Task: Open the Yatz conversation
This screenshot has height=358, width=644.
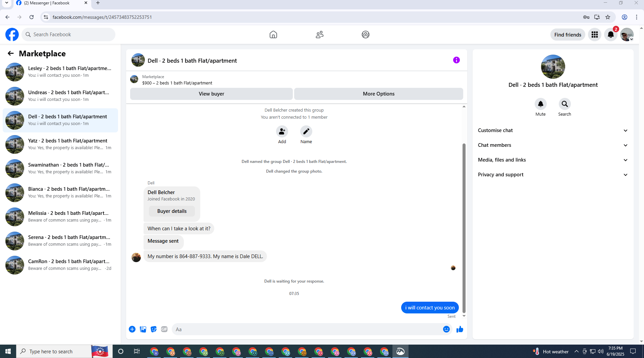Action: [60, 144]
